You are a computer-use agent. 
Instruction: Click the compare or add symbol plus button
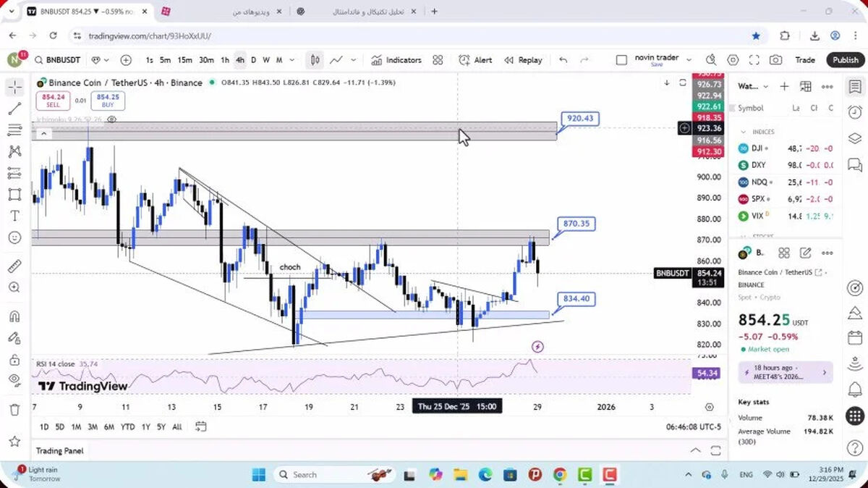(x=126, y=60)
